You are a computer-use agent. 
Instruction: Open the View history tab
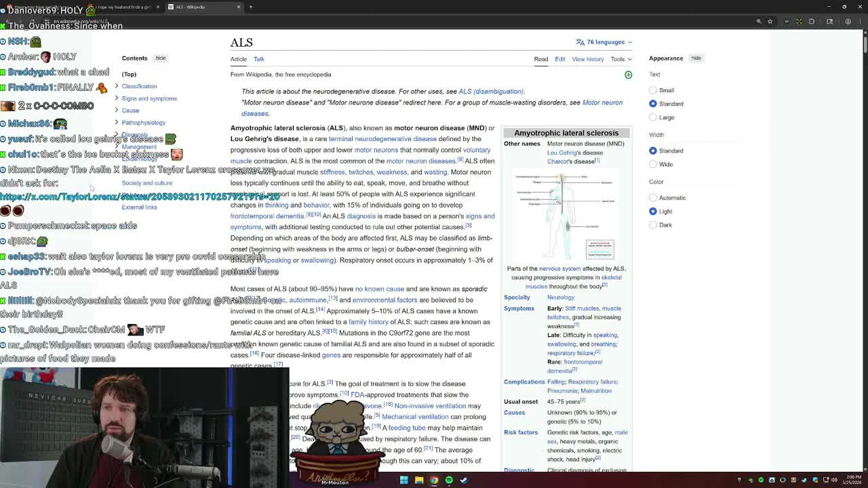pos(588,59)
